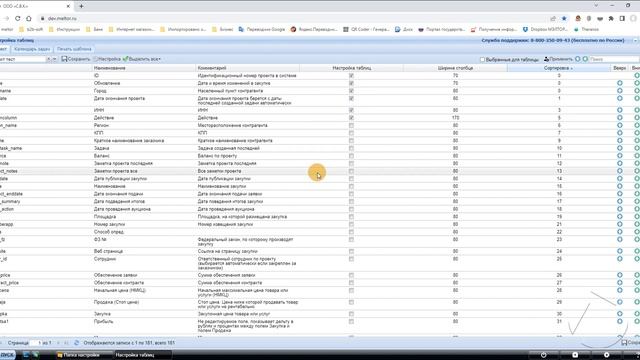Click the blue circle icon next to Применить

[578, 59]
